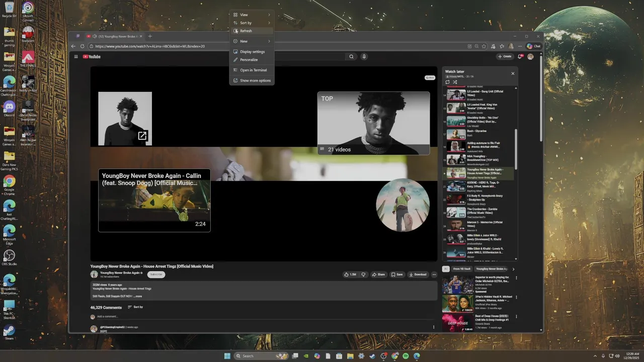Click the Share button
This screenshot has height=362, width=644.
378,275
